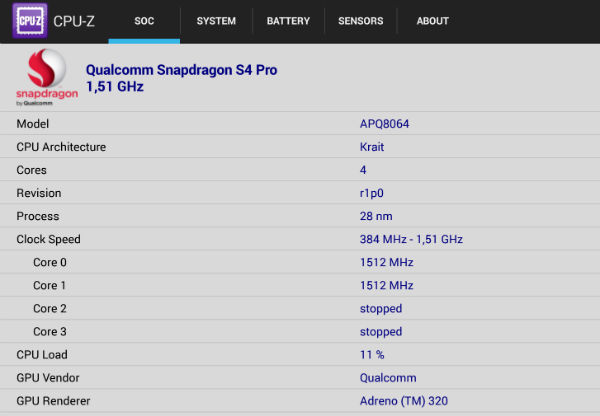Open the SYSTEM tab

[x=216, y=21]
